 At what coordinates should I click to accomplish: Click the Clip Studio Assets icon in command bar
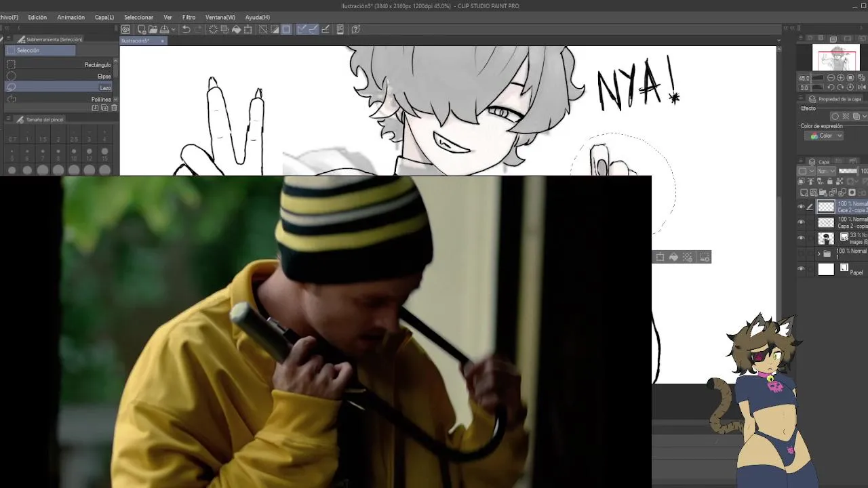click(x=340, y=29)
